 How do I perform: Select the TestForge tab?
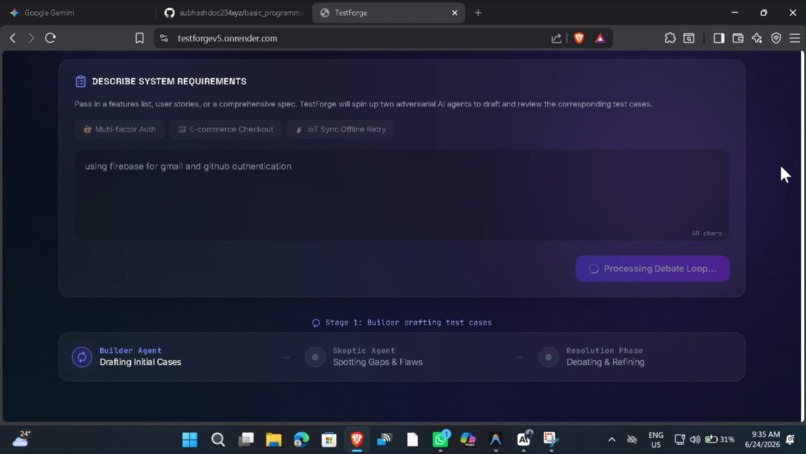[383, 13]
